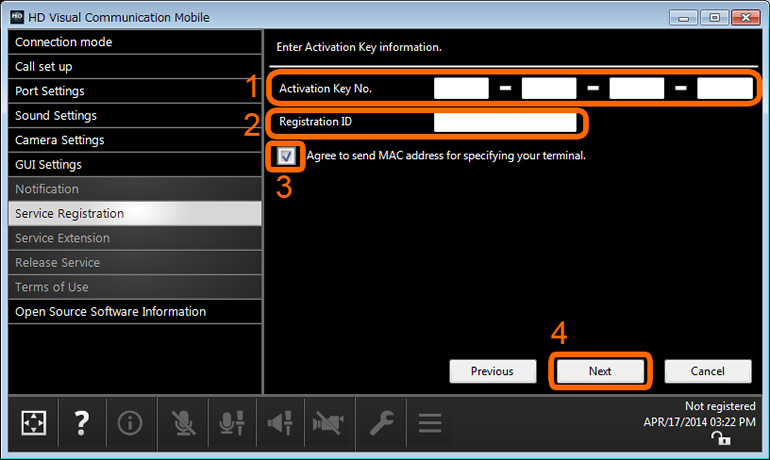Screen dimensions: 770x460
Task: Click the Cancel button
Action: click(x=708, y=371)
